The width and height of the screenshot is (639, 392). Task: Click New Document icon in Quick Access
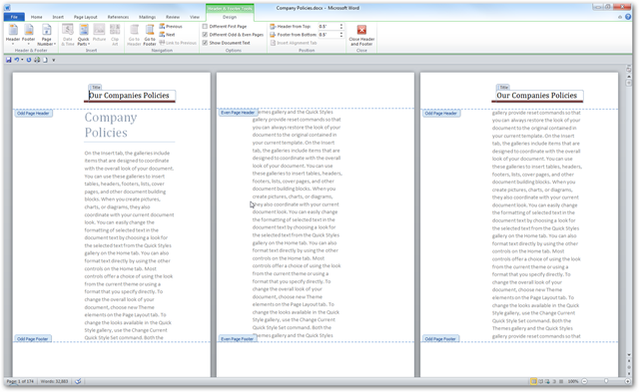[45, 60]
